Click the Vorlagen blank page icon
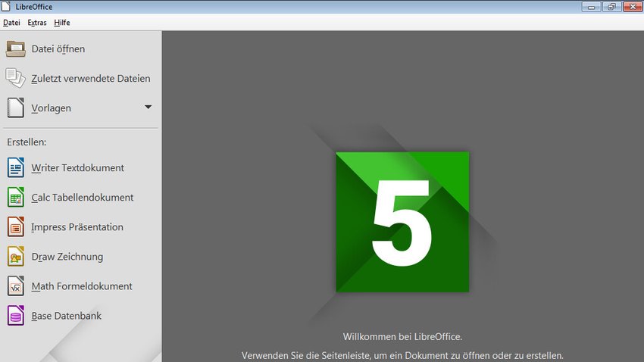Viewport: 644px width, 362px height. [16, 108]
